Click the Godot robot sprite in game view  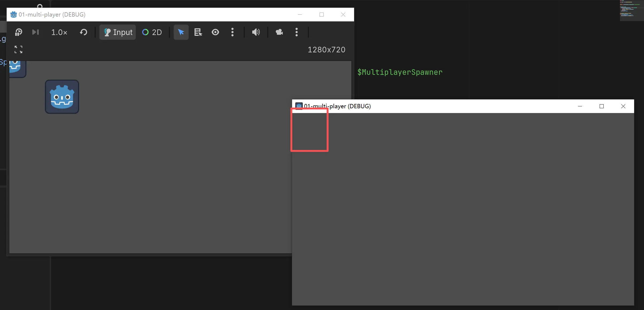62,97
